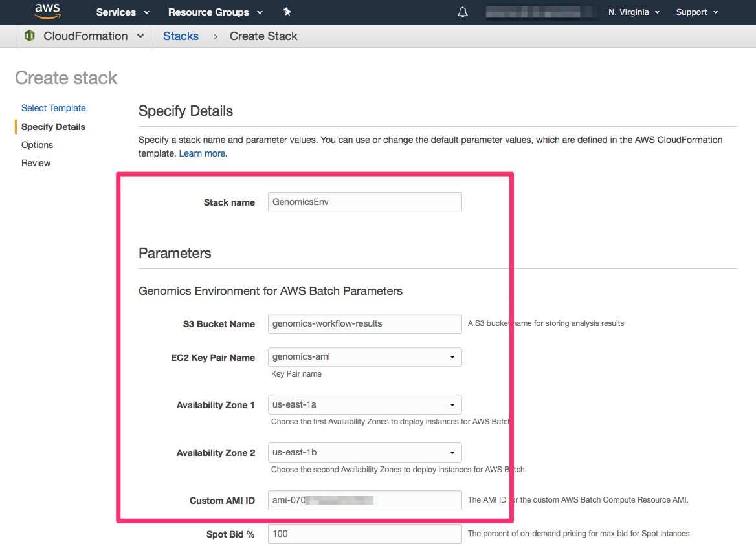Click the Spot Bid % input field
The height and width of the screenshot is (546, 756).
(365, 534)
